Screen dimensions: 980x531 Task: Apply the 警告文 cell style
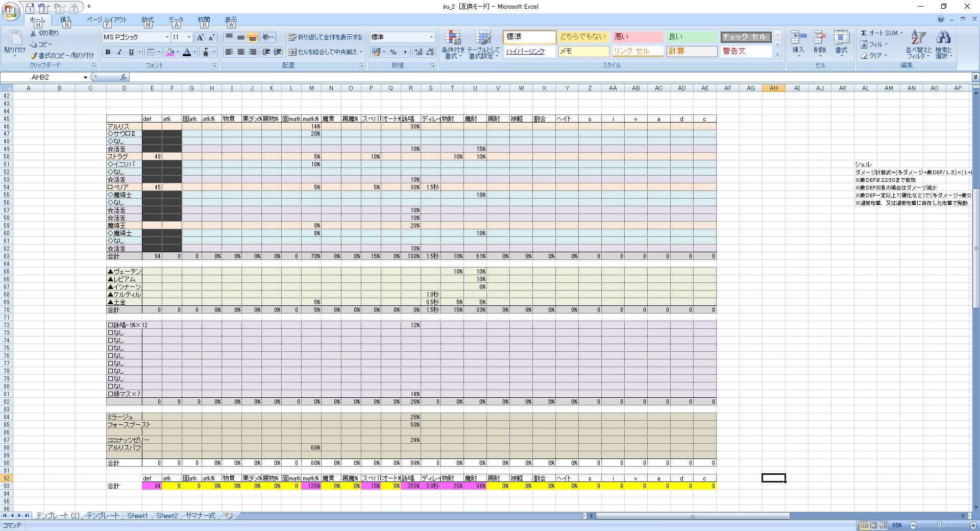pyautogui.click(x=745, y=52)
